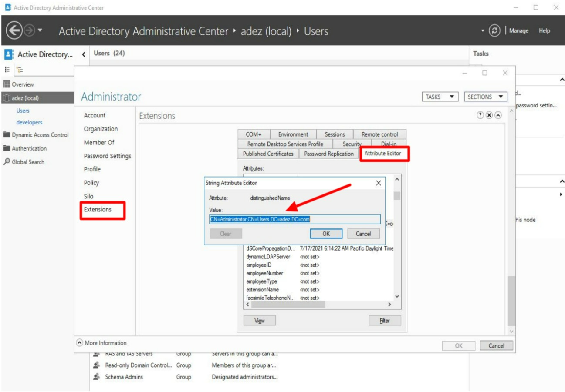Jump to the Account section
The height and width of the screenshot is (392, 565).
(95, 115)
